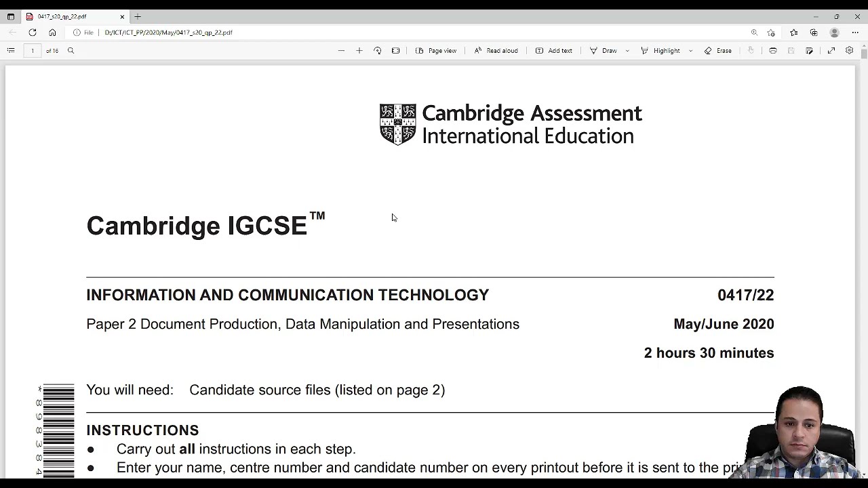
Task: Click "INFORMATION AND COMMUNICATION TECHNOLOGY" heading
Action: point(288,295)
